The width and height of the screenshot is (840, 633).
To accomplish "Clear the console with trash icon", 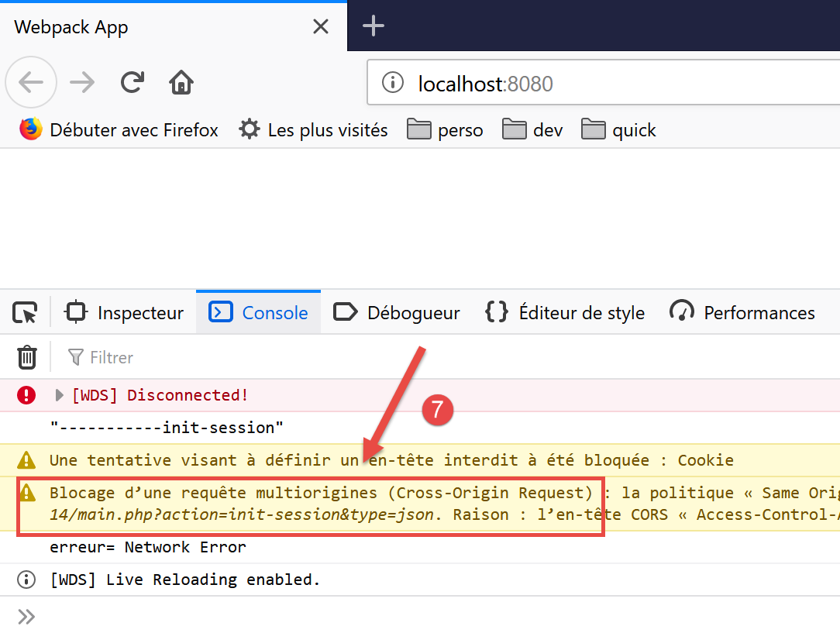I will 27,357.
